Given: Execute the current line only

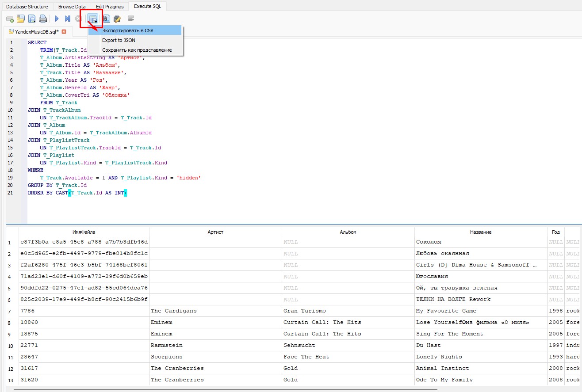Looking at the screenshot, I should [68, 19].
